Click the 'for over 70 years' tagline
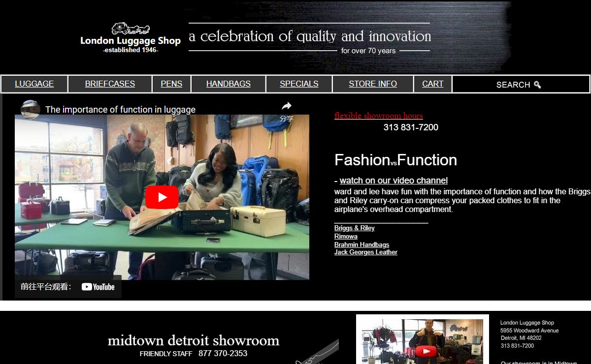The height and width of the screenshot is (364, 591). click(x=368, y=51)
